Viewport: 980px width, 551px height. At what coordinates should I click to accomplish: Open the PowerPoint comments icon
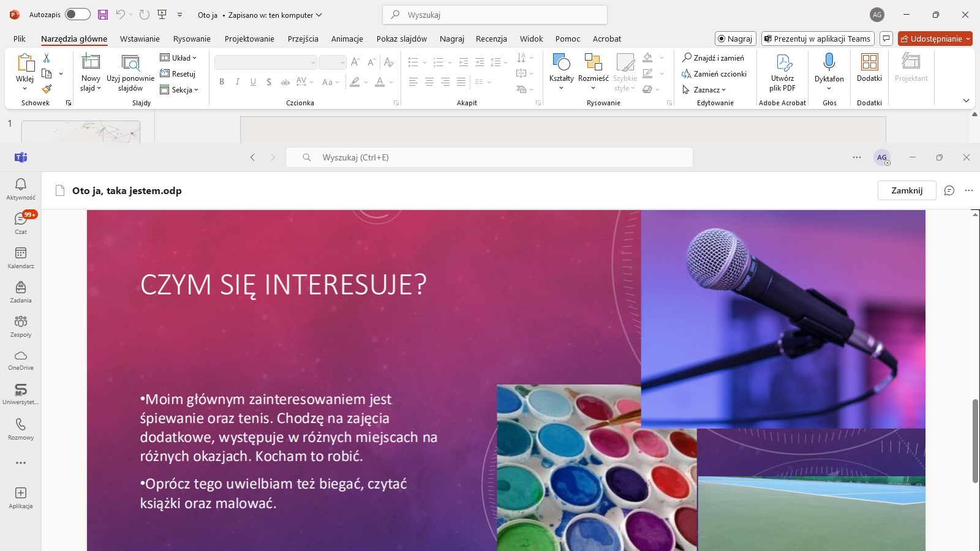pyautogui.click(x=886, y=39)
